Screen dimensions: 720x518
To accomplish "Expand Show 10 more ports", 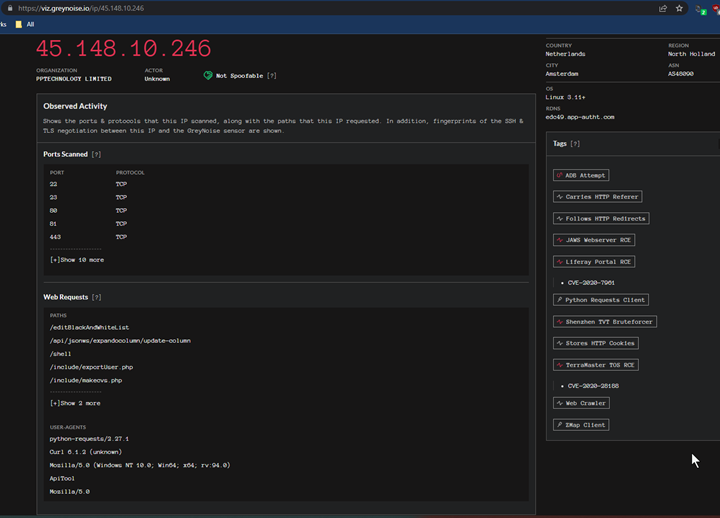I will click(x=77, y=260).
